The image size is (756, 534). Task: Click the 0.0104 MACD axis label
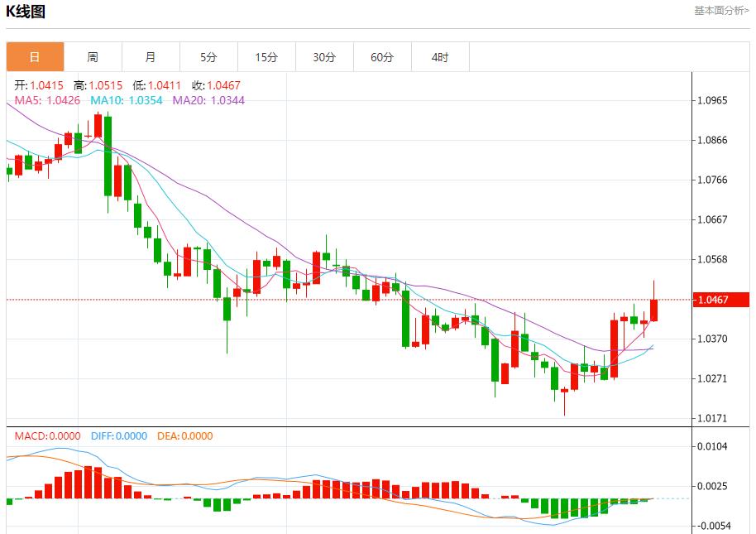point(712,446)
